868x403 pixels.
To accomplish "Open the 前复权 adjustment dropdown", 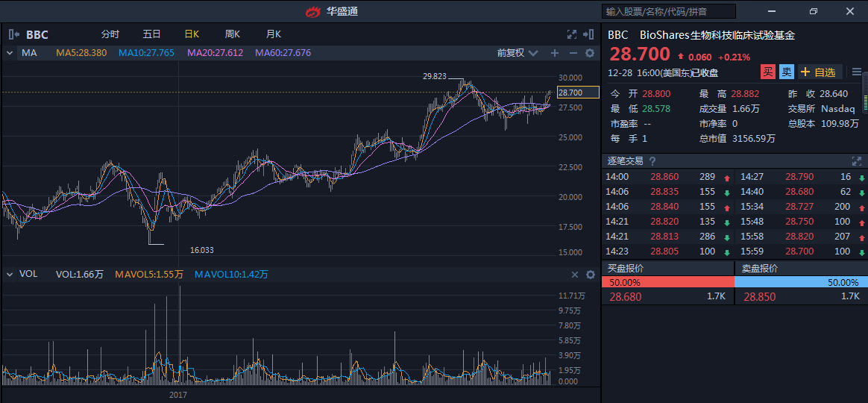I will tap(517, 53).
